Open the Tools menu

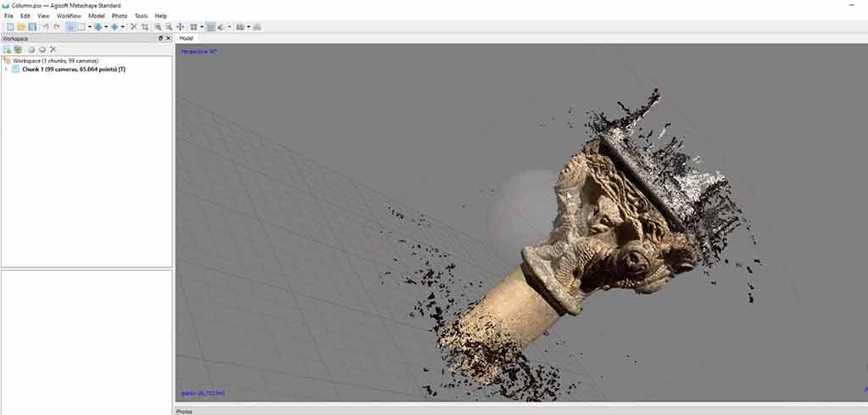tap(141, 16)
